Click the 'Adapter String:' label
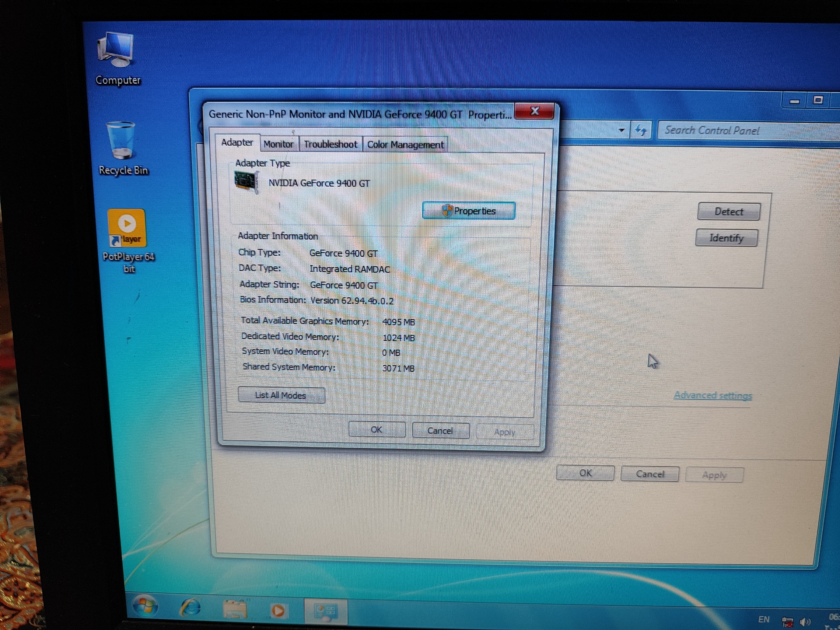The width and height of the screenshot is (840, 630). (269, 284)
